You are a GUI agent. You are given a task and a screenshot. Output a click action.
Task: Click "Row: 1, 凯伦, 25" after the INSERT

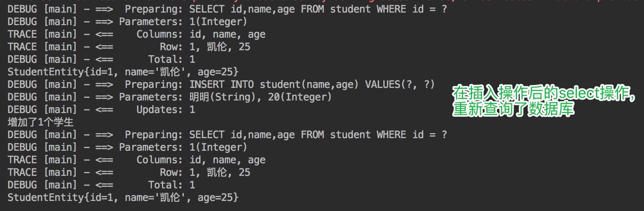205,172
